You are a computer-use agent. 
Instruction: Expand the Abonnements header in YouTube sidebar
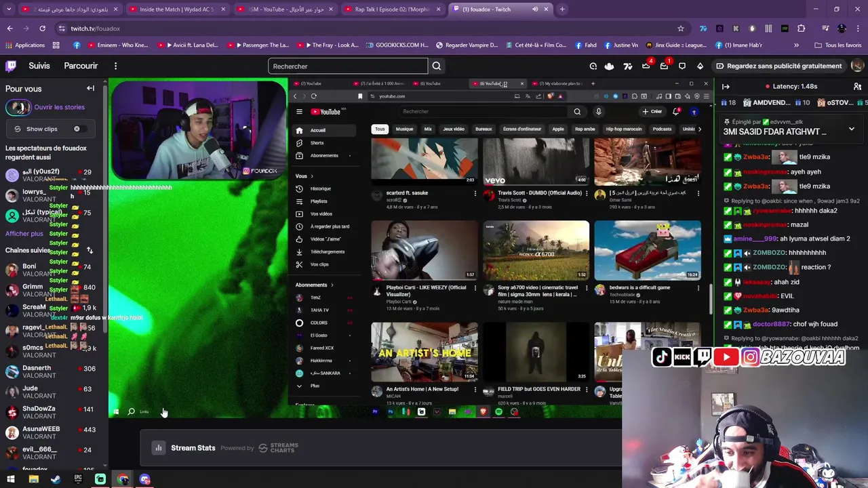pyautogui.click(x=314, y=285)
